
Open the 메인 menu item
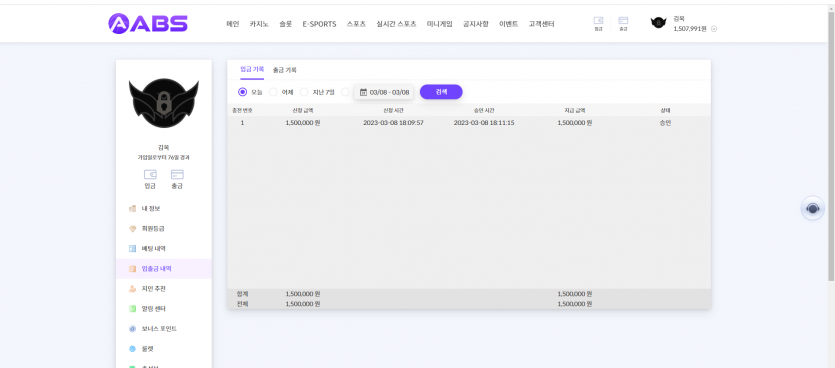pos(233,24)
